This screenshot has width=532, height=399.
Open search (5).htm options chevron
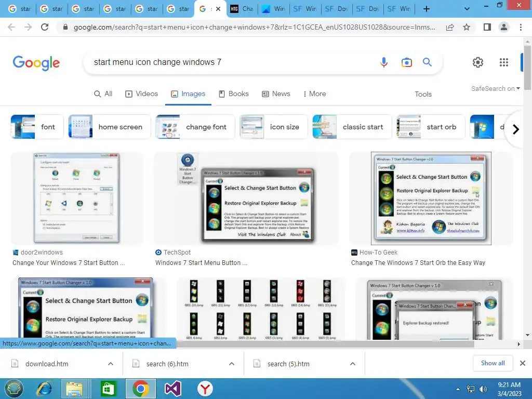(x=353, y=364)
